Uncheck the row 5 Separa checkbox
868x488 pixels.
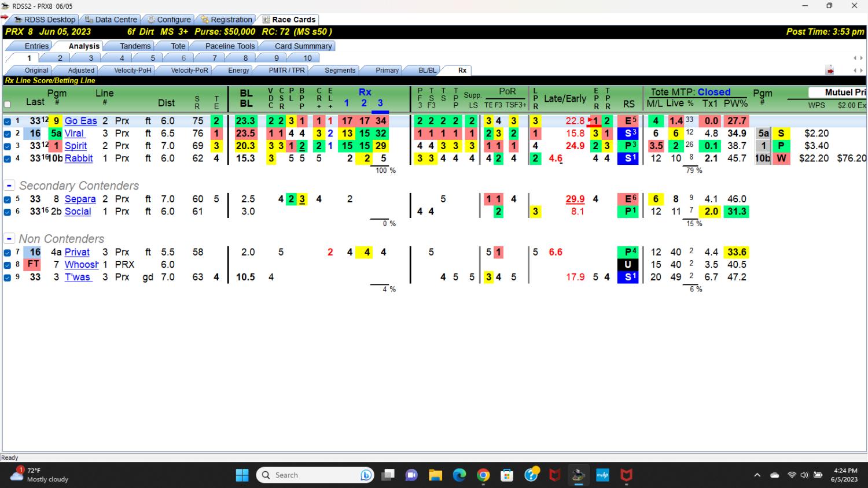point(8,199)
